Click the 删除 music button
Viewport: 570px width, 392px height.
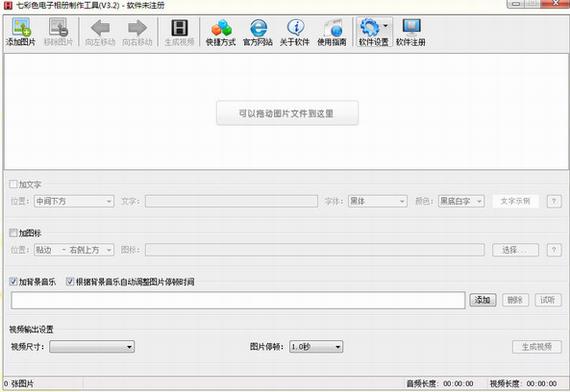point(515,300)
